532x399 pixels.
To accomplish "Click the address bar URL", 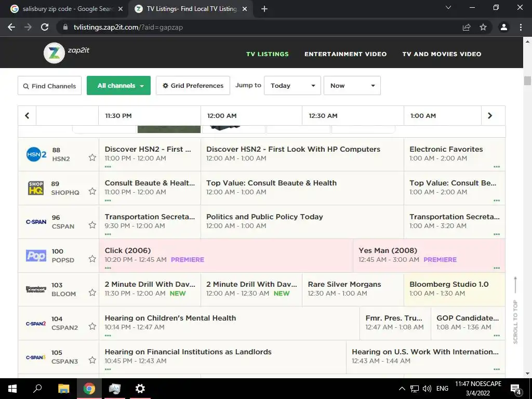I will tap(128, 27).
